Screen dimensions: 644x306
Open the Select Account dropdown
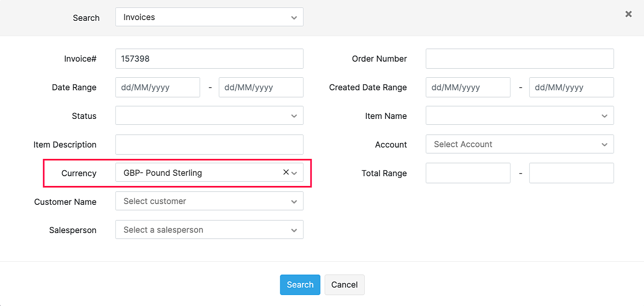click(x=519, y=144)
